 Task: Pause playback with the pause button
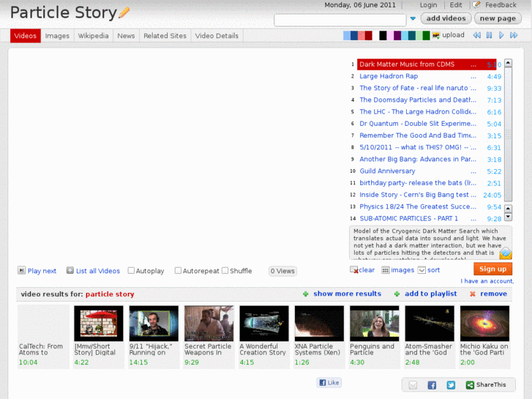489,35
